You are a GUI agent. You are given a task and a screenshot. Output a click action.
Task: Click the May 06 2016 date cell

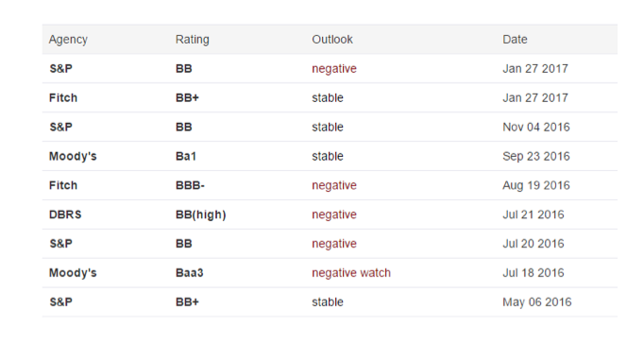536,302
